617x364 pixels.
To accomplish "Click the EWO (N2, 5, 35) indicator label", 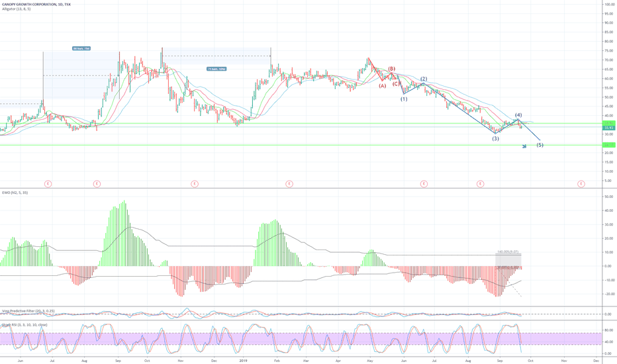I will click(x=15, y=193).
